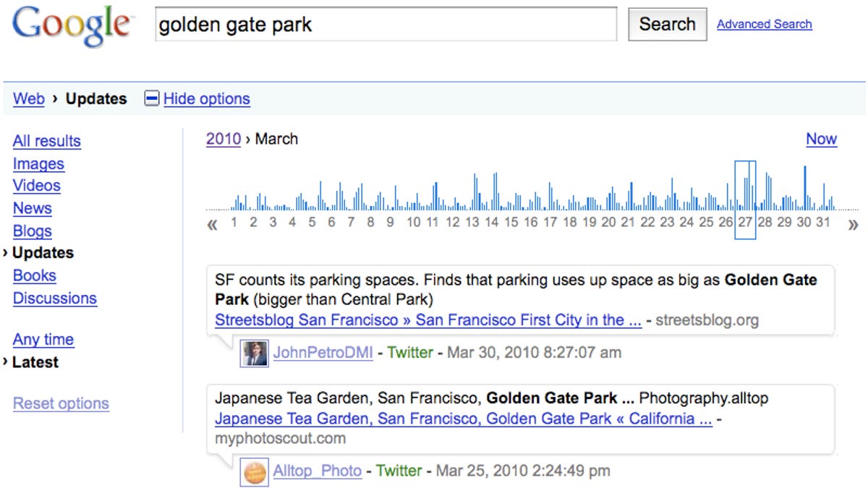Viewport: 868px width, 488px height.
Task: Open the Advanced Search link
Action: point(765,24)
